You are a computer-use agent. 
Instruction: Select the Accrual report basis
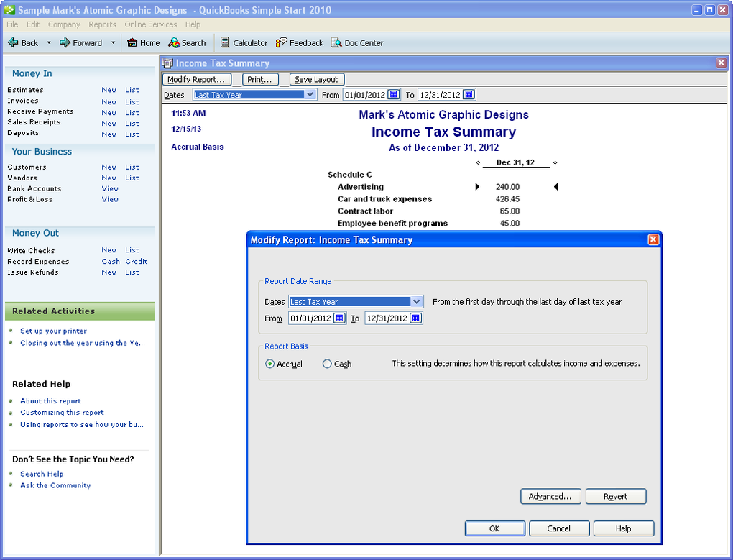point(269,364)
